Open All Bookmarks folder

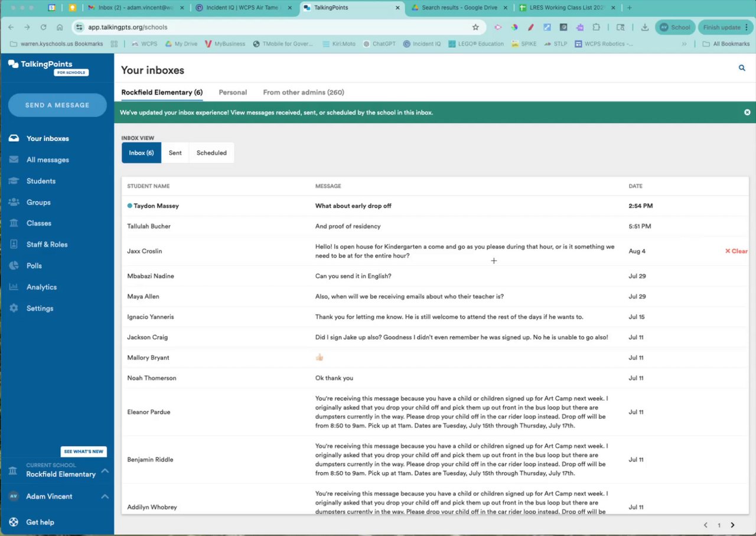(726, 44)
